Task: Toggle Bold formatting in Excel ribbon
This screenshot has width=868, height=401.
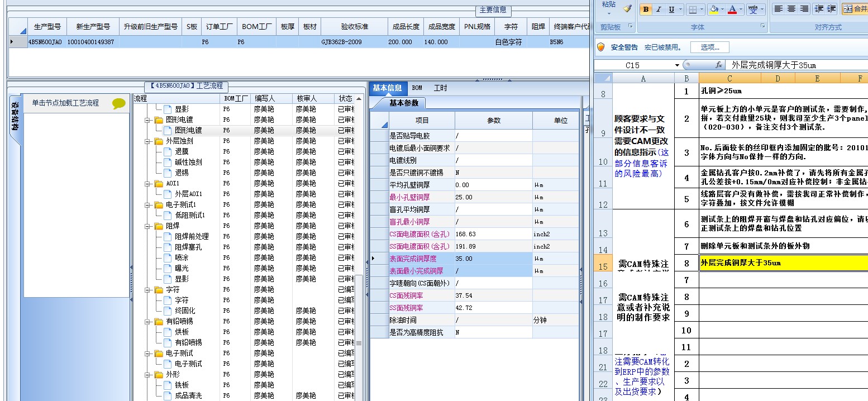Action: point(646,9)
